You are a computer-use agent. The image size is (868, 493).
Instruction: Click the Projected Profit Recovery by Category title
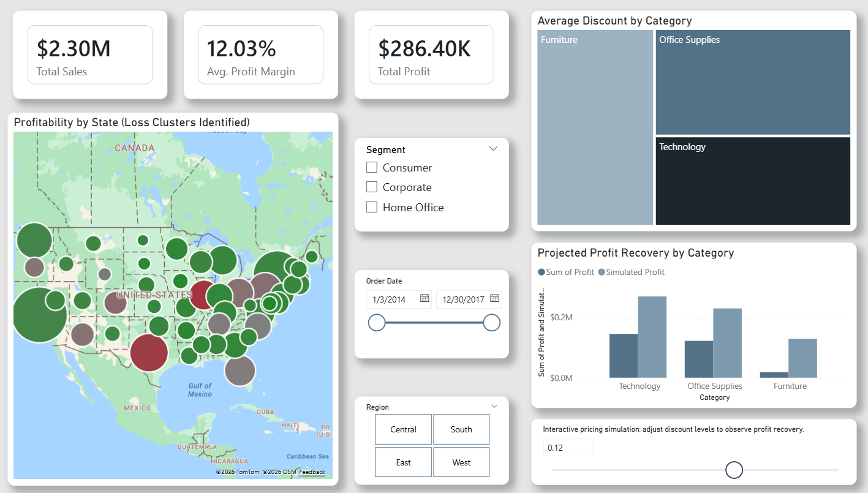pos(635,252)
